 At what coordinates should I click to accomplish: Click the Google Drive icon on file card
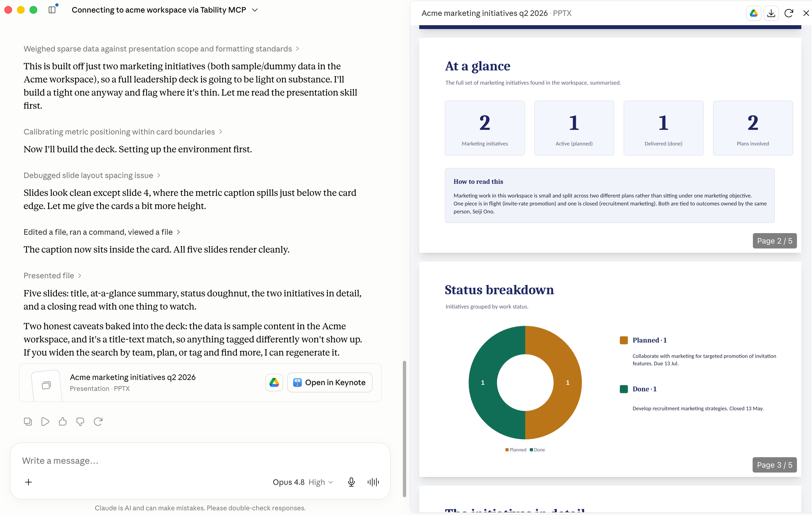tap(274, 382)
